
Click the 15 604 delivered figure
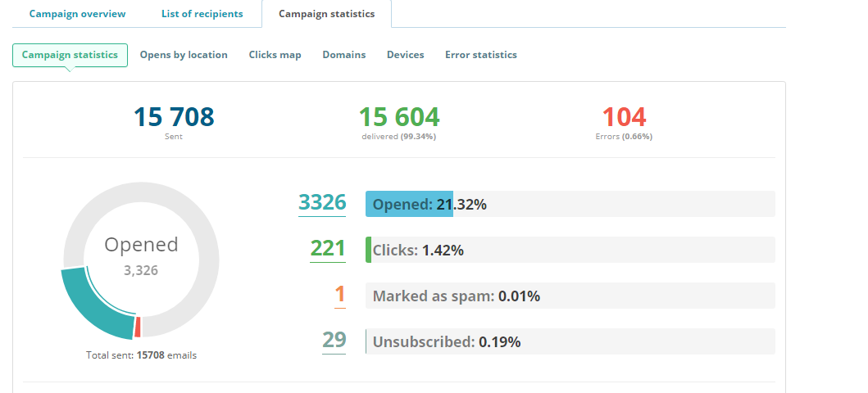click(398, 117)
